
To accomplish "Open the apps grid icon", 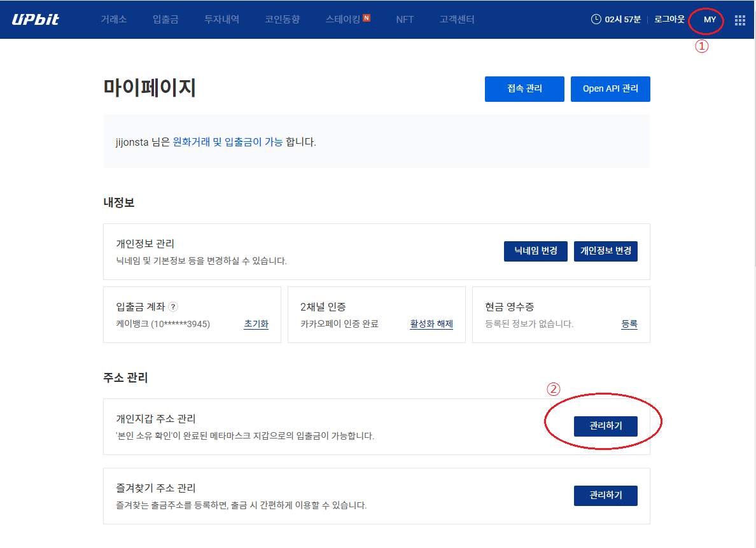I will coord(739,20).
